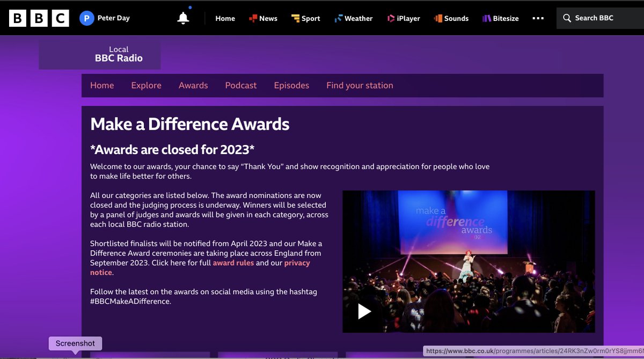Click the Awards are closed for 2023 subheading
This screenshot has height=359, width=644.
point(172,149)
